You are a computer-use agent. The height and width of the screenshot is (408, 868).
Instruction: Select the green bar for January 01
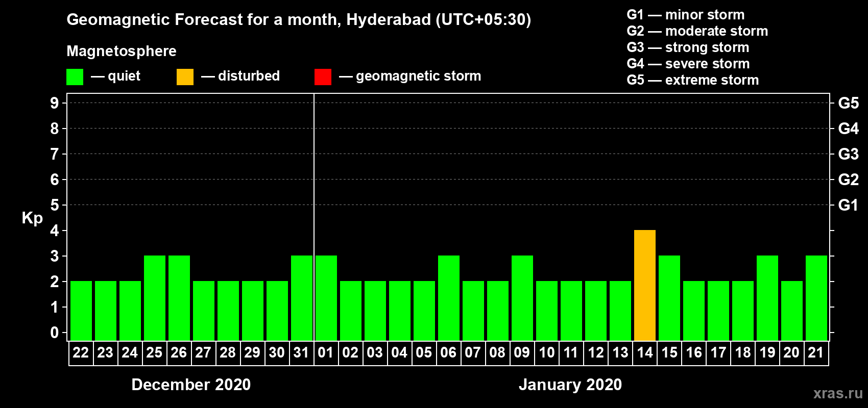pyautogui.click(x=326, y=298)
